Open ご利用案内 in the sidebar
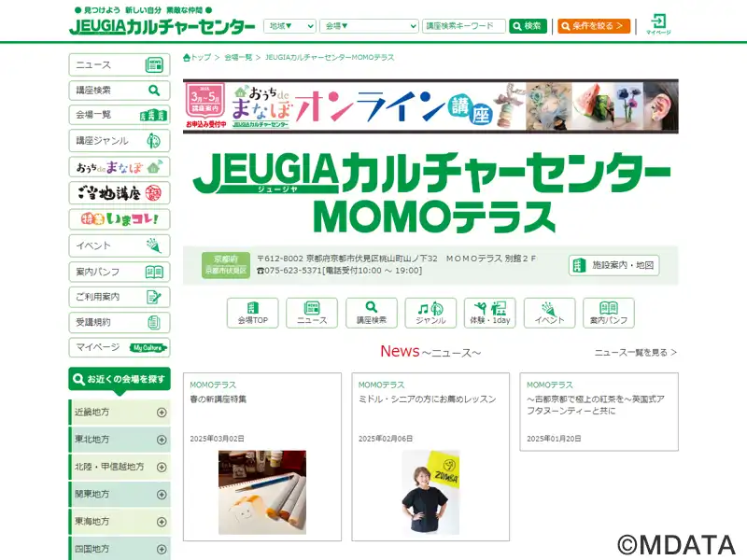The image size is (747, 560). (x=120, y=297)
